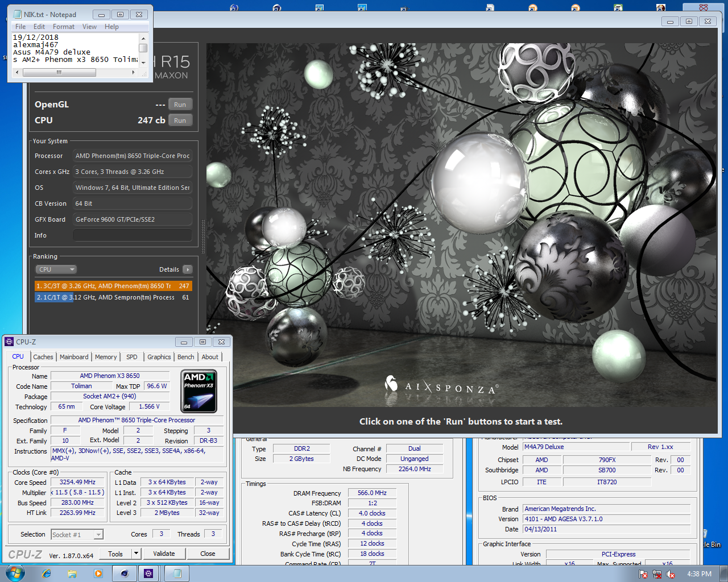Click Notepad vertical scrollbar thumb
This screenshot has width=728, height=582.
click(143, 48)
